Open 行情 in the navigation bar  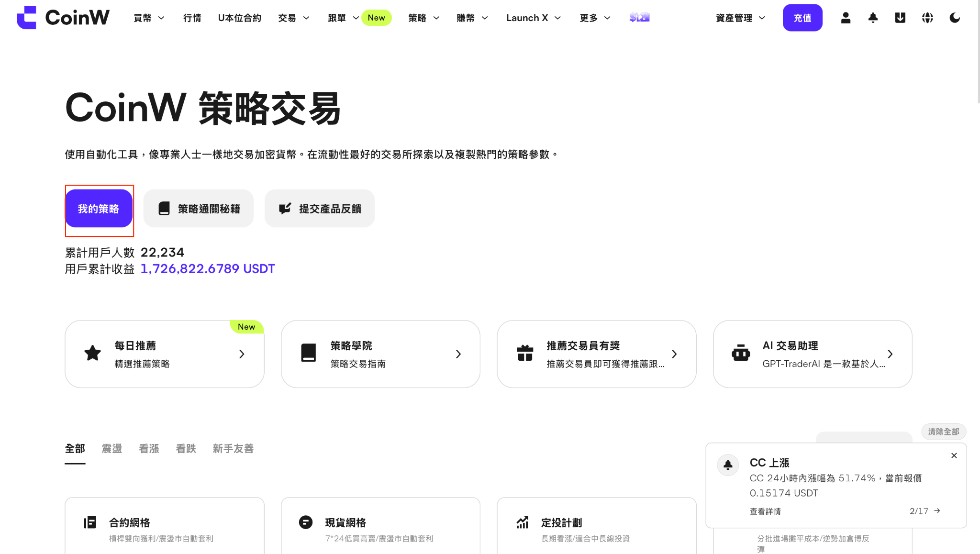(192, 18)
